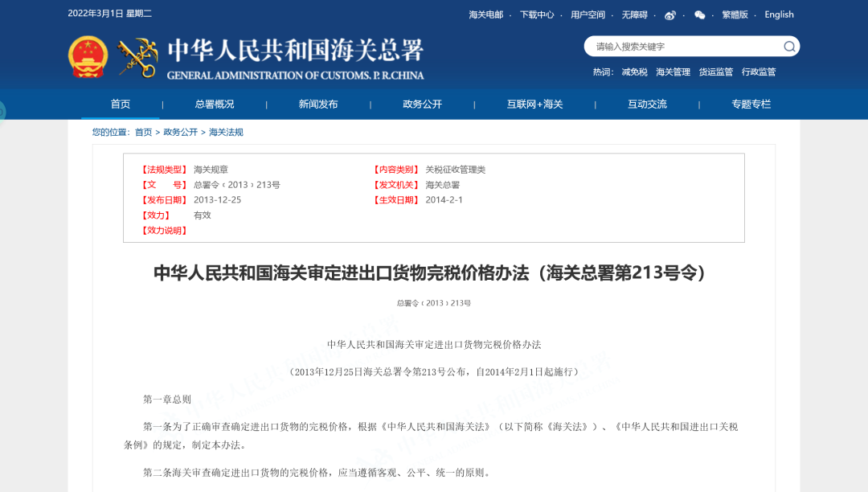Open the 互动交流 tab
The width and height of the screenshot is (868, 492).
pos(646,104)
